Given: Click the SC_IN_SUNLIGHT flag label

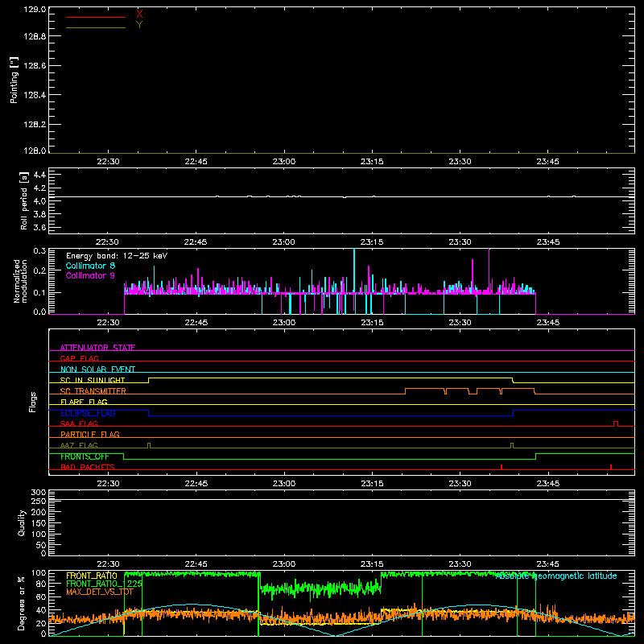Looking at the screenshot, I should [93, 380].
